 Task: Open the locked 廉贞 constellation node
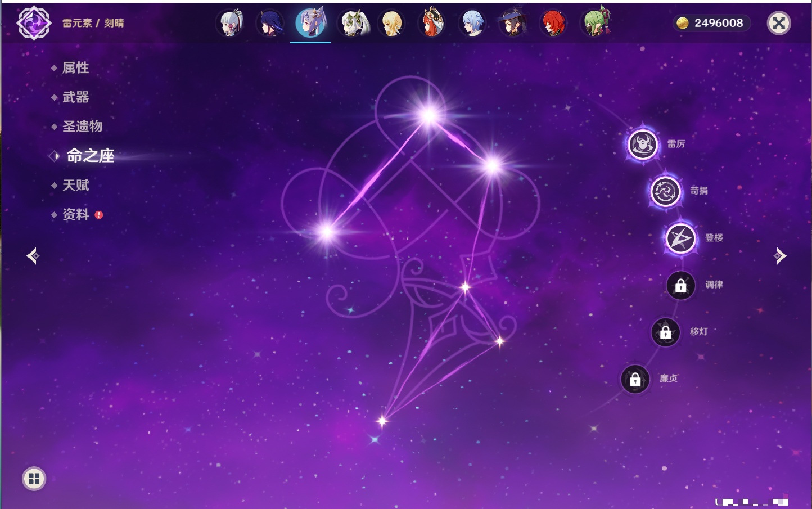tap(635, 380)
